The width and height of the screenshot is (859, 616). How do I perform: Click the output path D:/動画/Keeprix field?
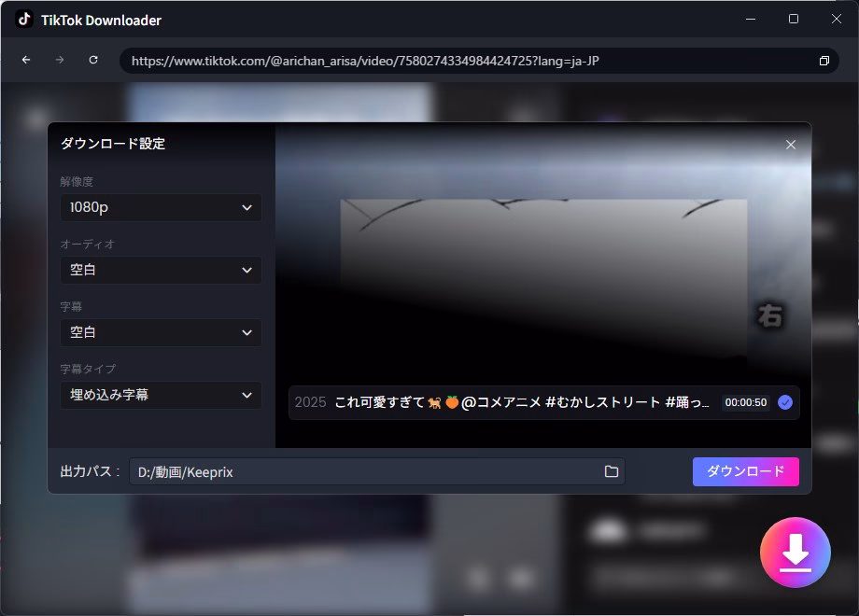(364, 472)
